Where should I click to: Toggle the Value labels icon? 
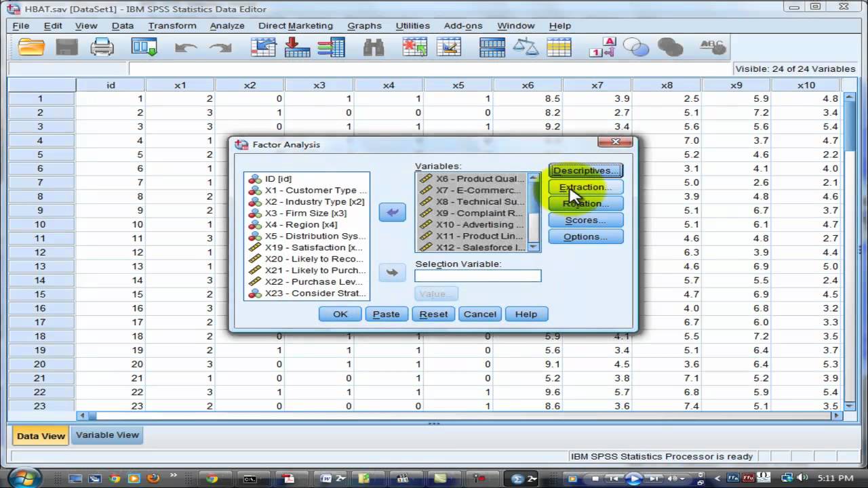click(602, 47)
